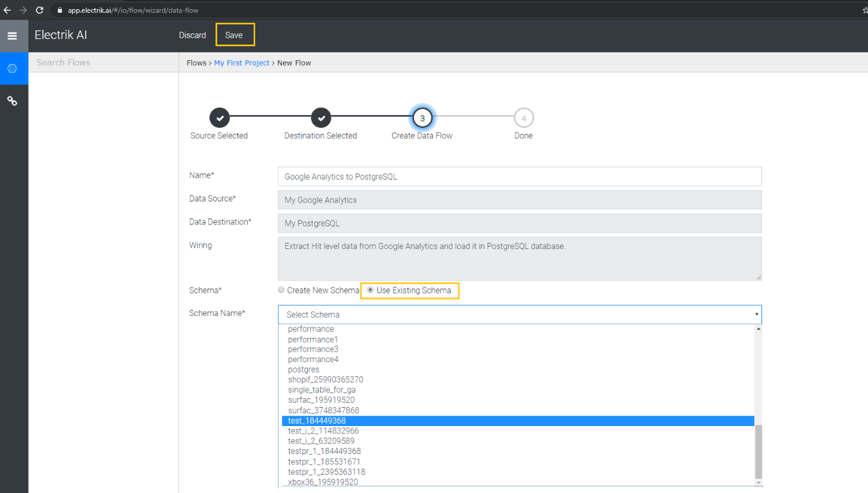Image resolution: width=868 pixels, height=493 pixels.
Task: Click the step 4 Done circle
Action: (523, 117)
